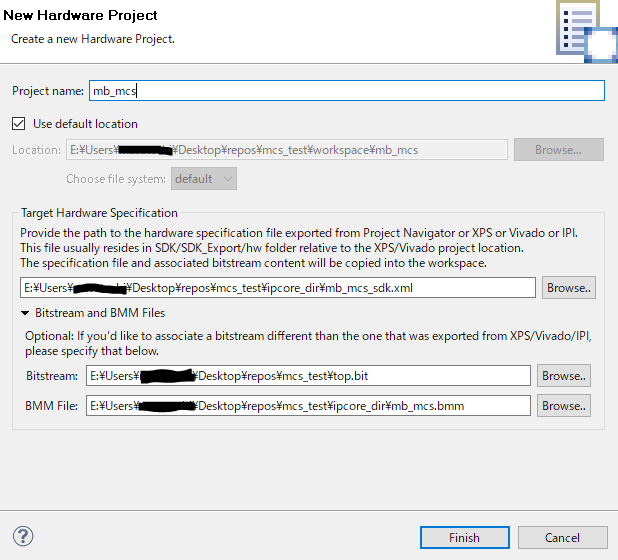Click the Finish button

click(465, 538)
